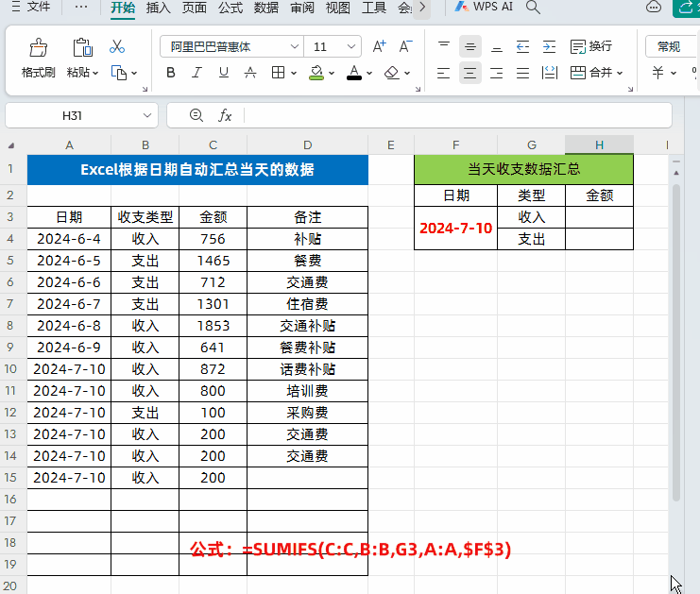This screenshot has height=594, width=700.
Task: Switch to 视图 tab
Action: [x=338, y=8]
